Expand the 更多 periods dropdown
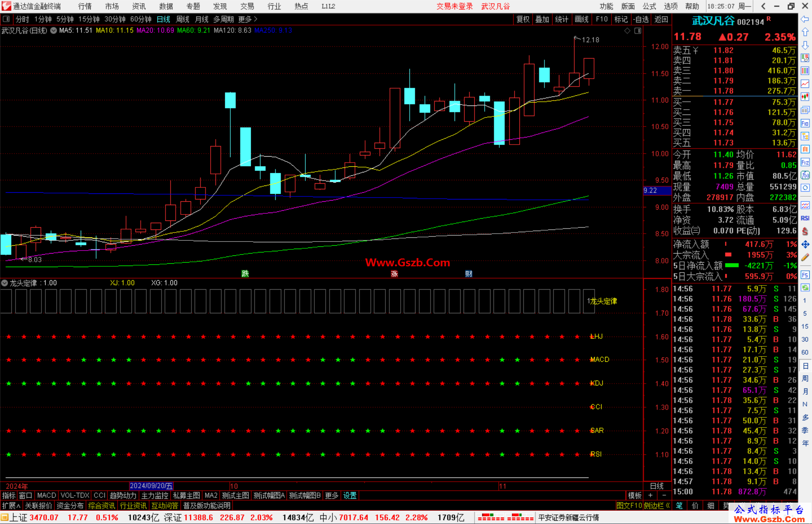The image size is (812, 524). [x=248, y=19]
